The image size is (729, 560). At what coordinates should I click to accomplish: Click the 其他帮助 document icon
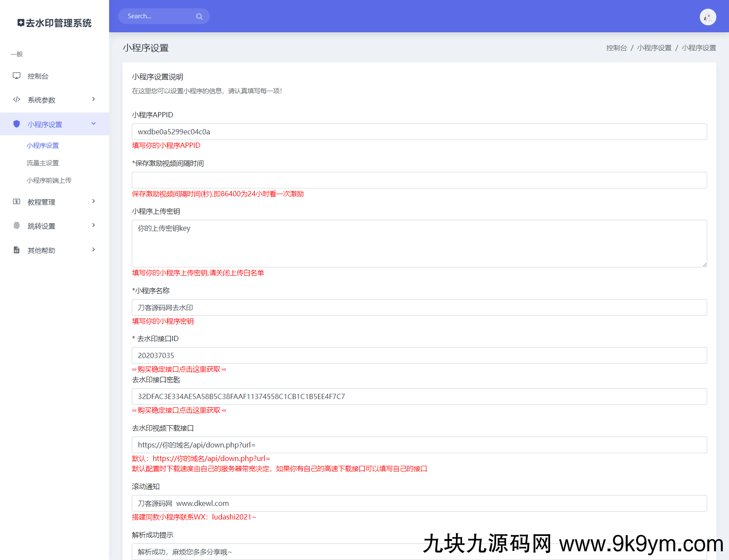[17, 250]
